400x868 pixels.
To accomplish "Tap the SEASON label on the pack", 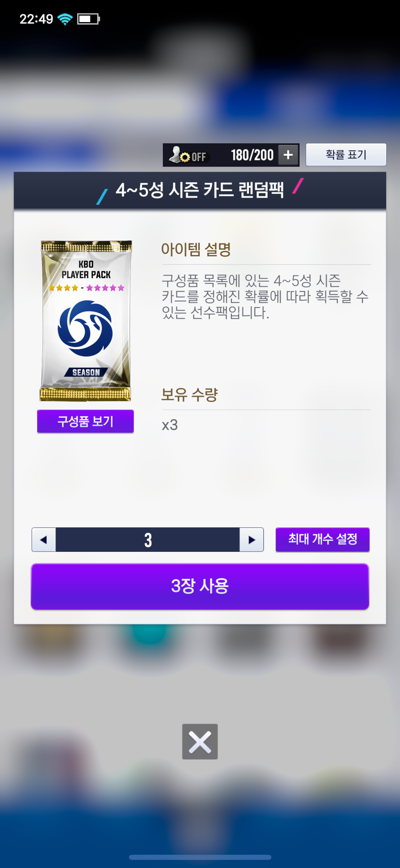I will point(86,372).
